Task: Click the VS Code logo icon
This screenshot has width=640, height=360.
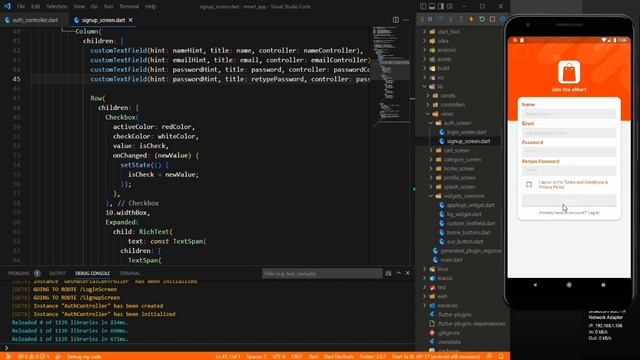Action: 7,6
